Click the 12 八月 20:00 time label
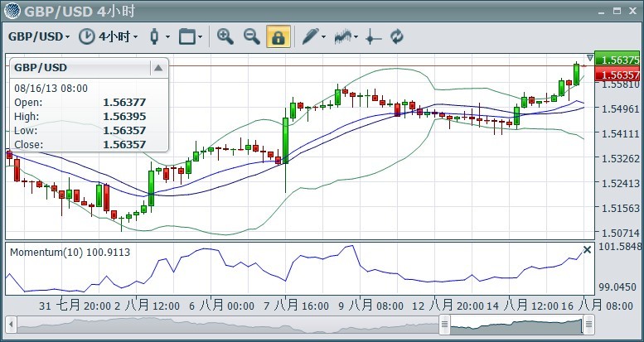This screenshot has width=644, height=342. point(448,306)
